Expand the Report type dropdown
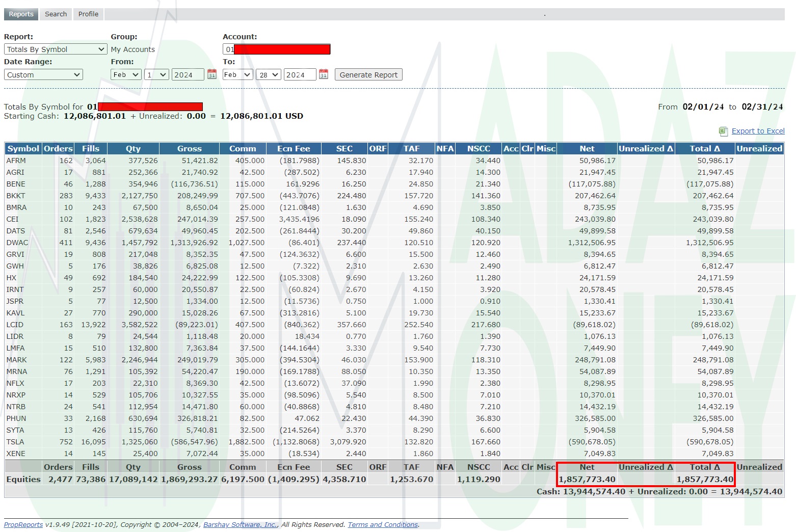The image size is (796, 532). coord(56,49)
